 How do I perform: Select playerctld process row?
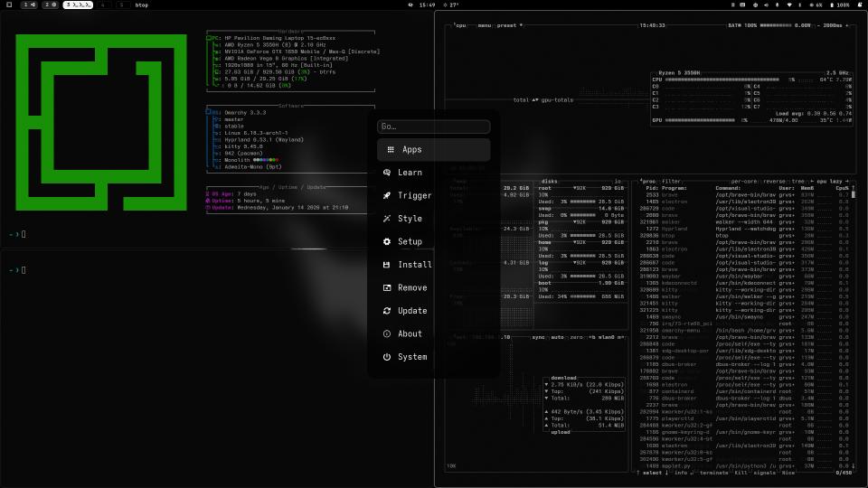[744, 418]
